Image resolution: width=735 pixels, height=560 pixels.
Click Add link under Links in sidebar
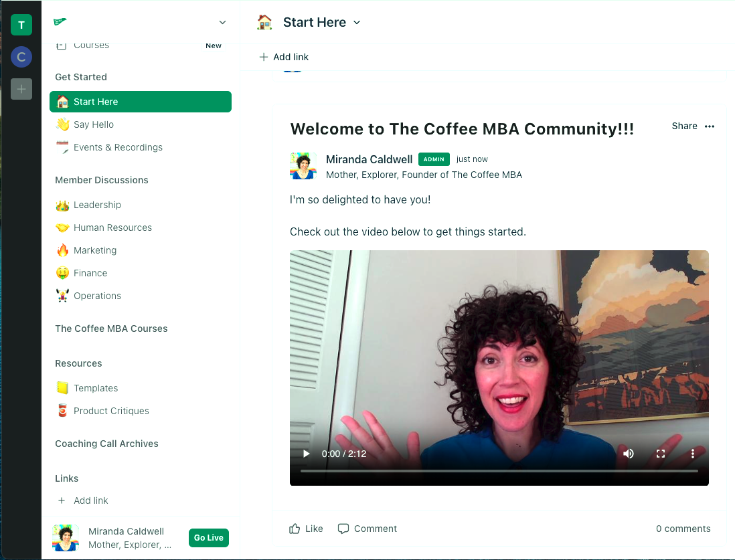coord(91,500)
